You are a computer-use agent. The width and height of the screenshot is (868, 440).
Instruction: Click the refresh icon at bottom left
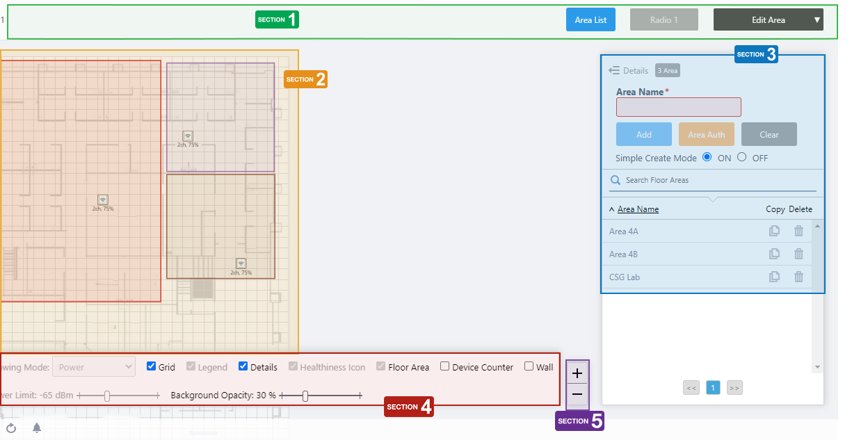(11, 428)
